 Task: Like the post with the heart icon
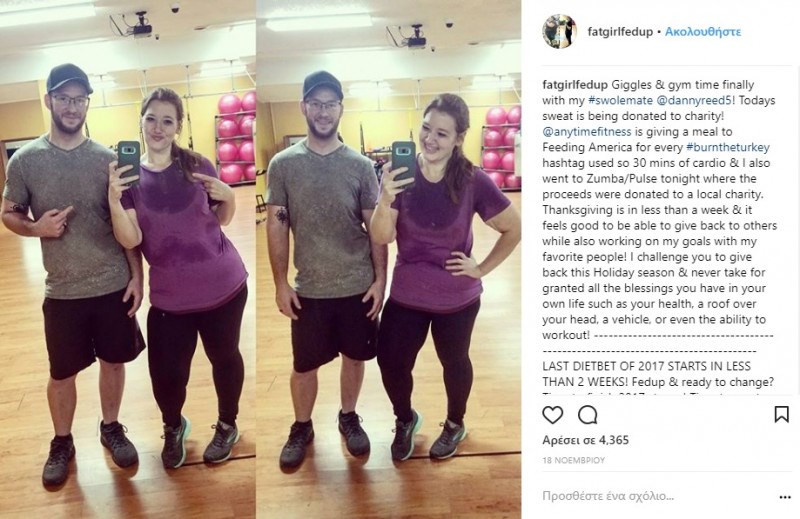pyautogui.click(x=553, y=415)
